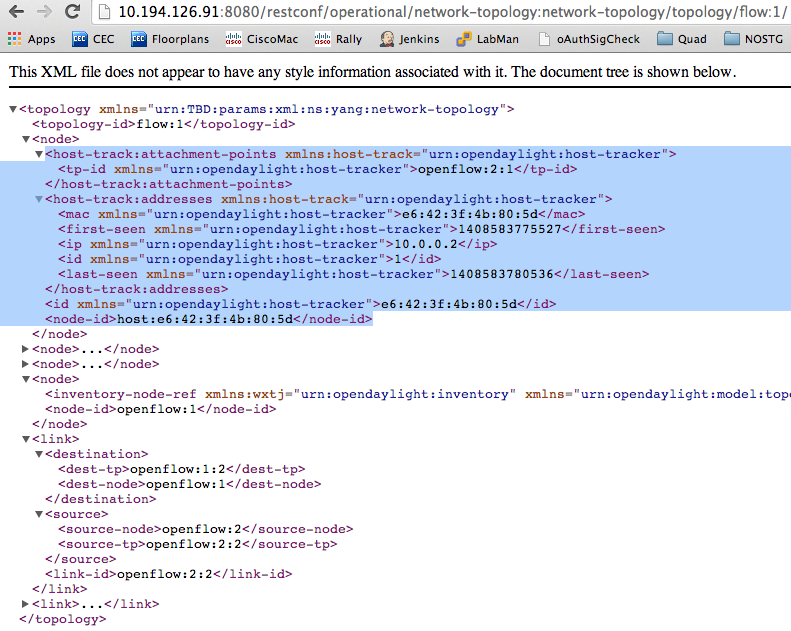The image size is (791, 631).
Task: Open the Quad bookmark folder icon
Action: tap(665, 38)
